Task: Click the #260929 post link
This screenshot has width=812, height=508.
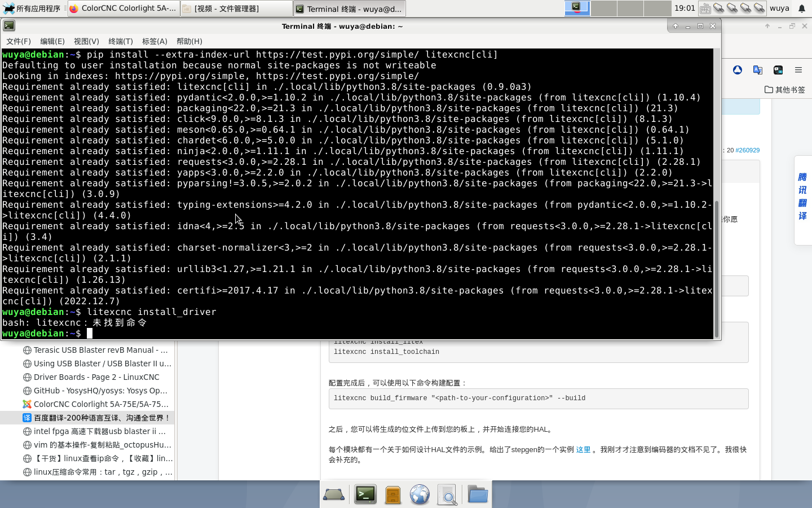Action: click(x=747, y=150)
